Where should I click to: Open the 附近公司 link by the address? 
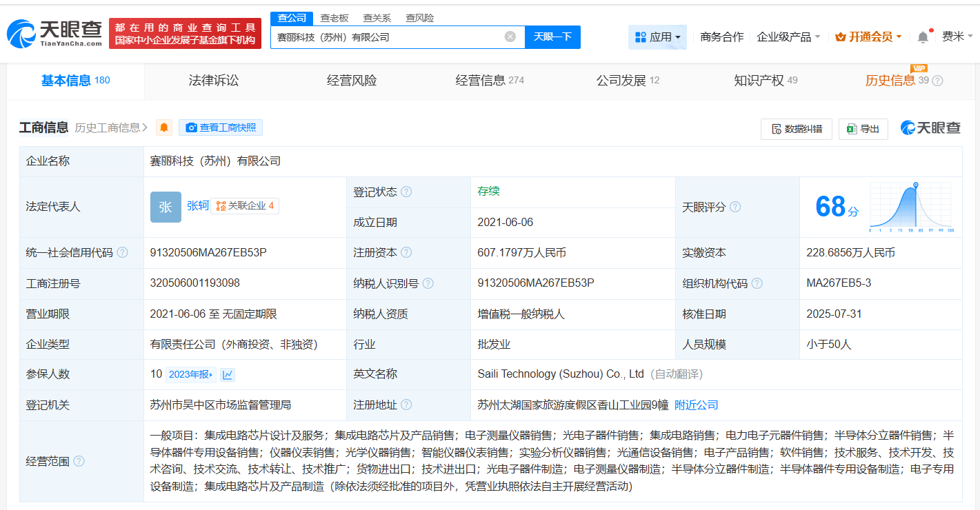tap(696, 405)
